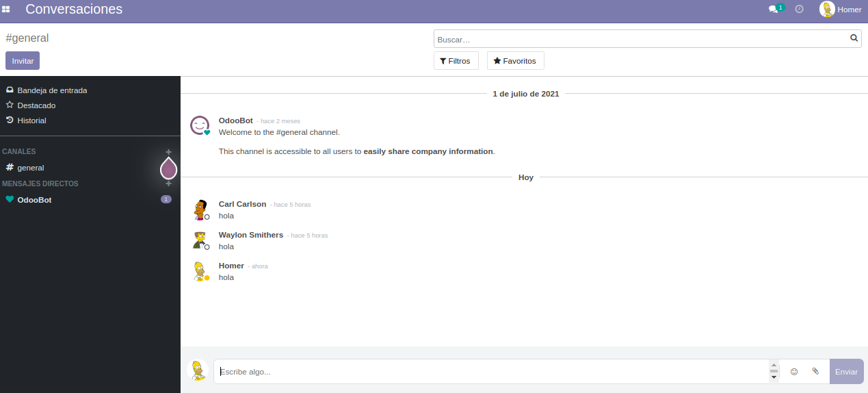Screen dimensions: 868x393
Task: Open the emoji picker in composer
Action: click(x=794, y=372)
